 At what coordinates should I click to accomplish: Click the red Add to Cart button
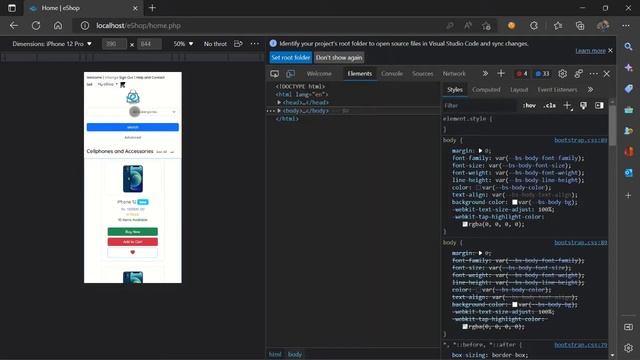pyautogui.click(x=133, y=242)
